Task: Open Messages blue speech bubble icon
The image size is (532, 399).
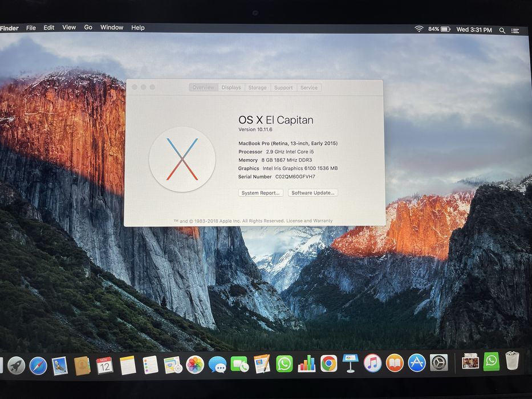Action: pos(217,365)
